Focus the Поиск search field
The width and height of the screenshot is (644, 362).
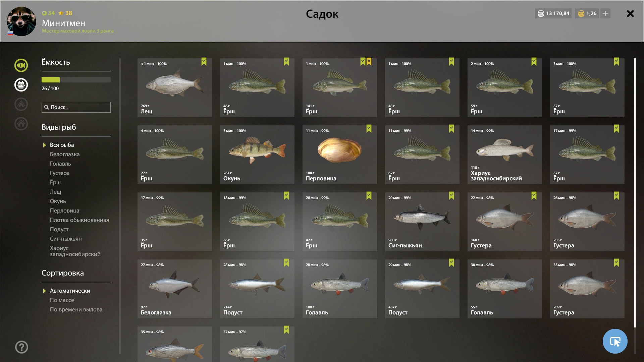[x=76, y=107]
